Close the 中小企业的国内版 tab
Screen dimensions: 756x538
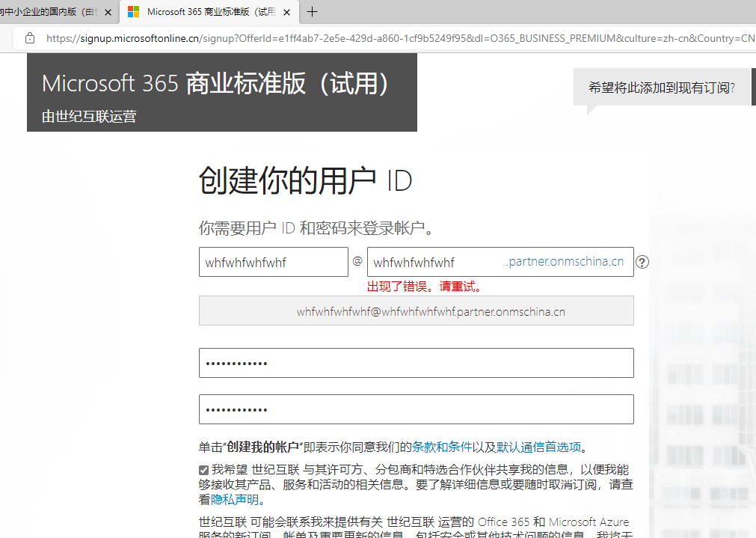click(108, 12)
